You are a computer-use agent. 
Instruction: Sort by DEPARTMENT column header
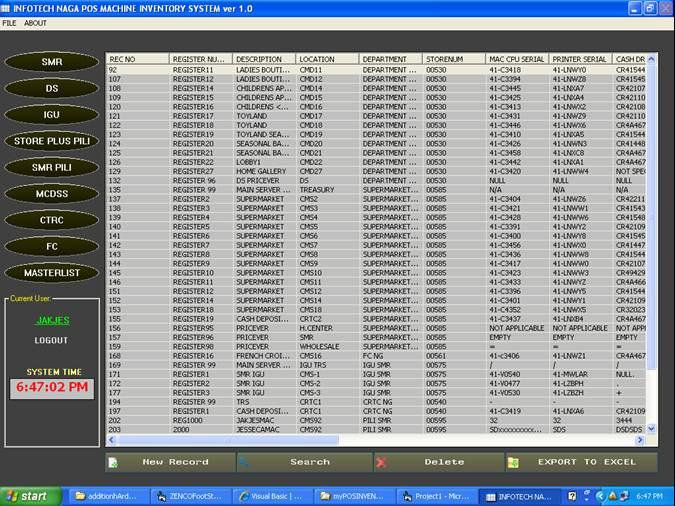coord(390,59)
